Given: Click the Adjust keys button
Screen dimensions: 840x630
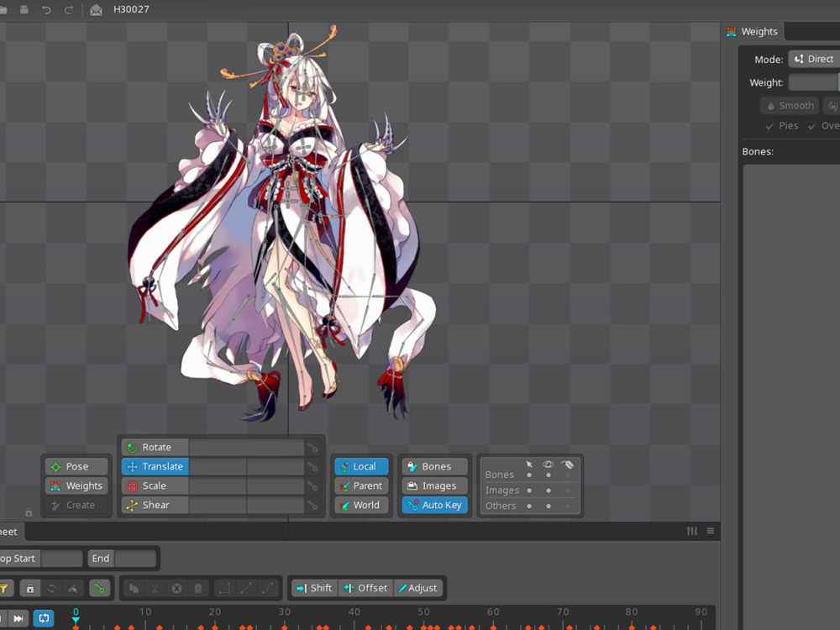Looking at the screenshot, I should pyautogui.click(x=418, y=588).
